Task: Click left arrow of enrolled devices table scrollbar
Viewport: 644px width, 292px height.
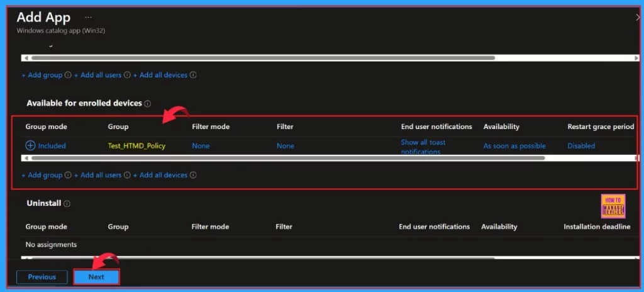Action: (x=26, y=158)
